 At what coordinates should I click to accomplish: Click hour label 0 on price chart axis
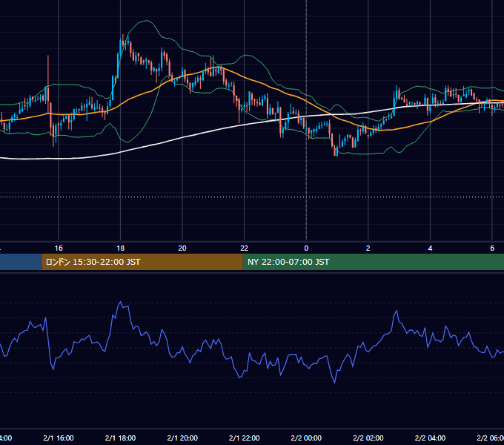tap(306, 248)
